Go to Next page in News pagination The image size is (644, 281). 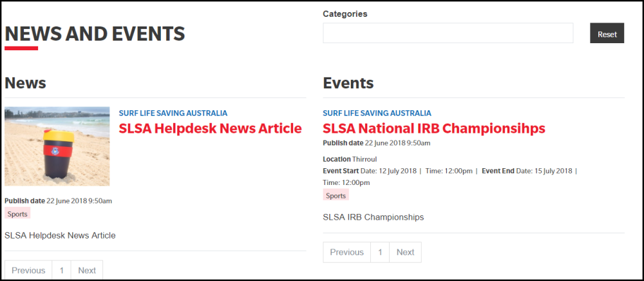click(87, 270)
